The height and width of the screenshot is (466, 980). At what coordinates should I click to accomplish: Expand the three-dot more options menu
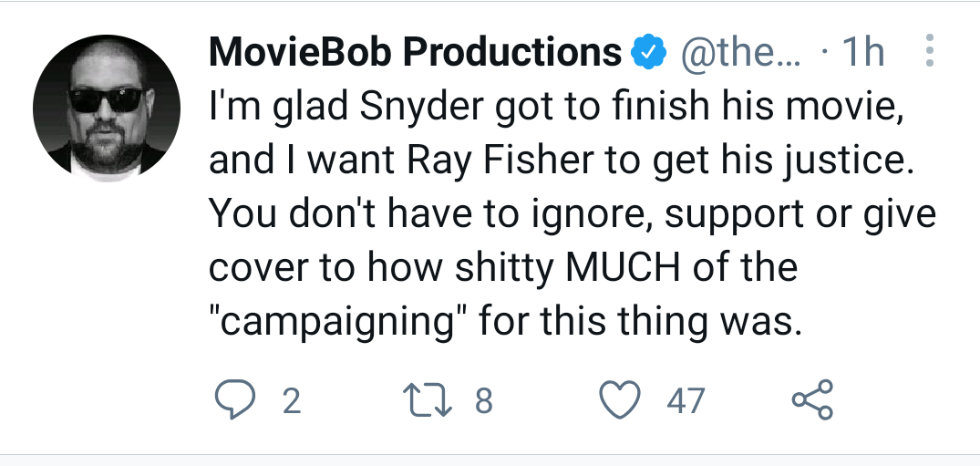[929, 51]
